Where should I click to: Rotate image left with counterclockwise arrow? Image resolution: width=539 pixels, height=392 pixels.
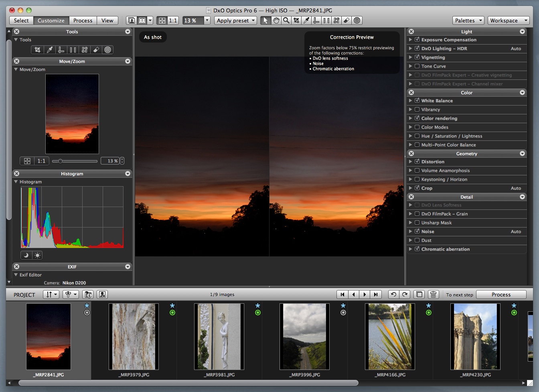tap(393, 295)
